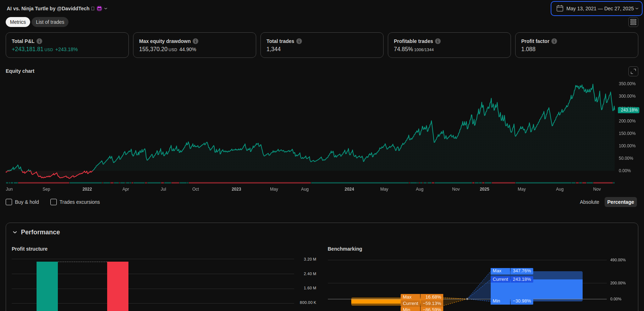Click the Max equity drawdown info icon
Viewport: 644px width, 311px height.
[x=196, y=41]
